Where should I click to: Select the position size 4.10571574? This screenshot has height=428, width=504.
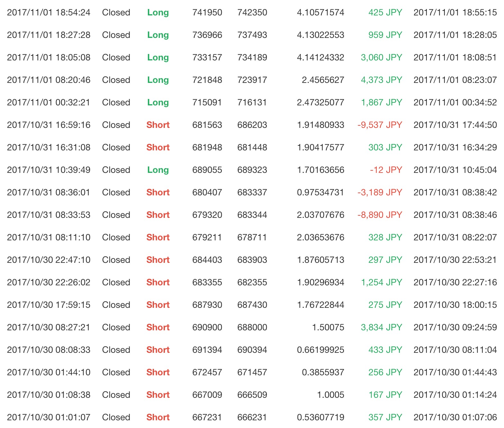320,13
